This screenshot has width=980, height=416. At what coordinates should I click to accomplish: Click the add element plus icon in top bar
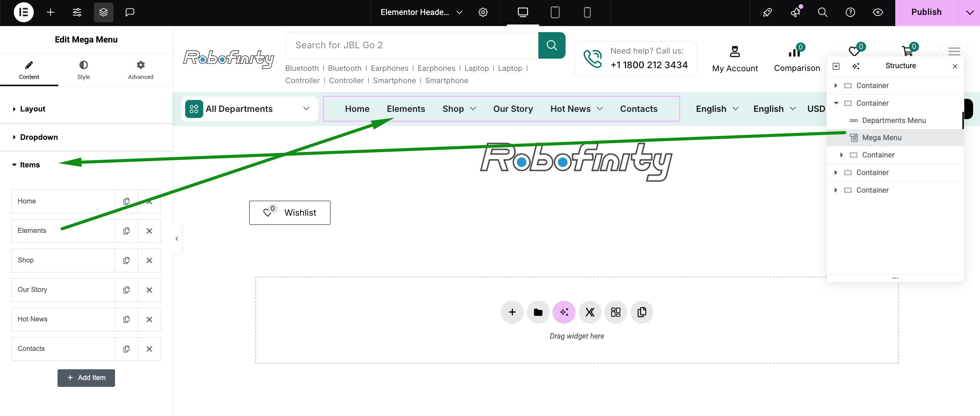coord(50,12)
